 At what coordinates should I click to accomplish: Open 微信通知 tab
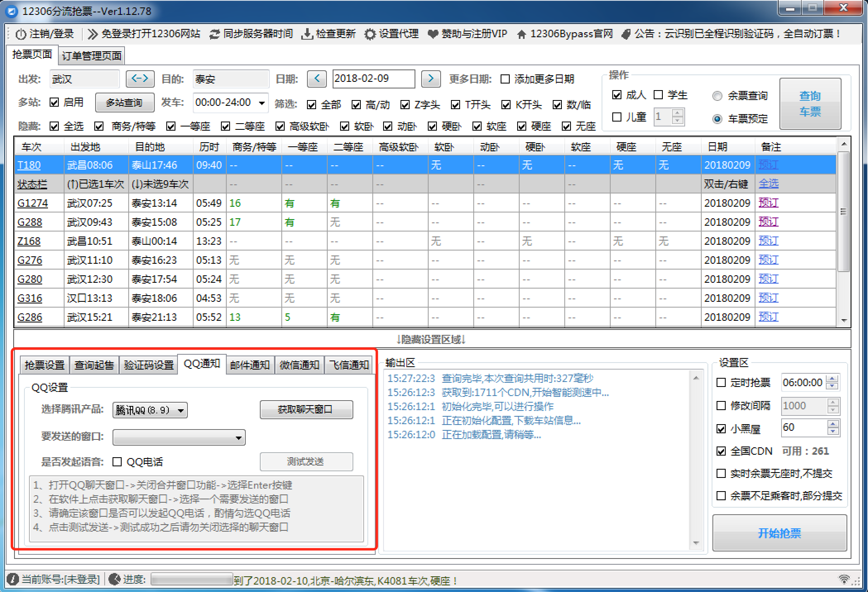(x=300, y=365)
